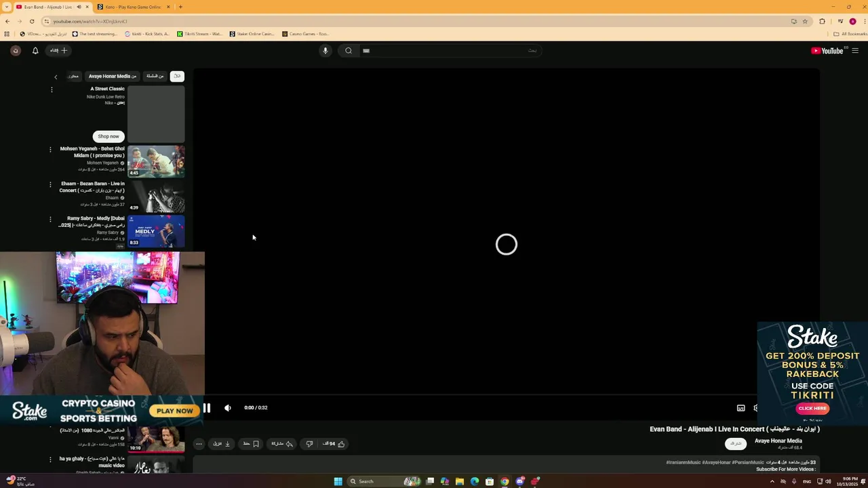Click the browser back arrow

click(7, 21)
